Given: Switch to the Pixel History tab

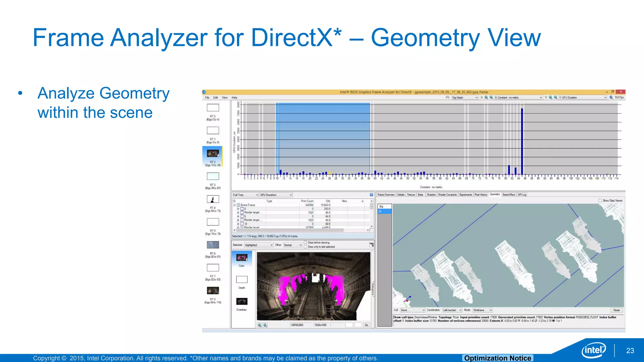Looking at the screenshot, I should click(481, 195).
